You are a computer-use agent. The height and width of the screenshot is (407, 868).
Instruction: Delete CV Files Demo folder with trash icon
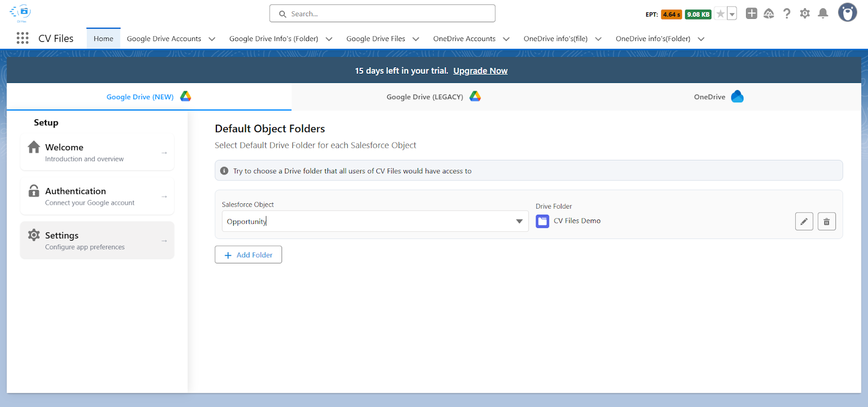(827, 221)
